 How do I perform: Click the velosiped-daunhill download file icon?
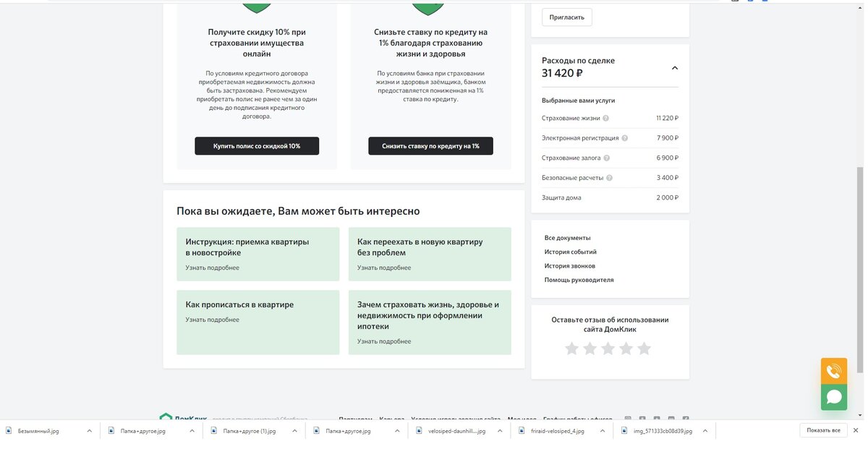click(420, 430)
